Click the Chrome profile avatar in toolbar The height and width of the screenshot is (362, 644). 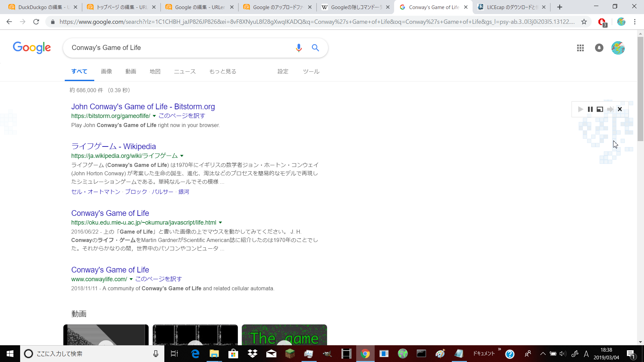coord(621,22)
